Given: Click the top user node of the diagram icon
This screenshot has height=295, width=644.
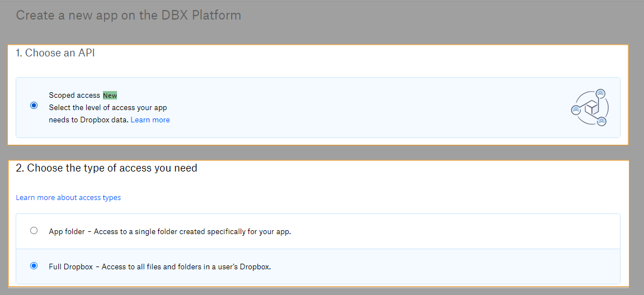Looking at the screenshot, I should [x=600, y=93].
